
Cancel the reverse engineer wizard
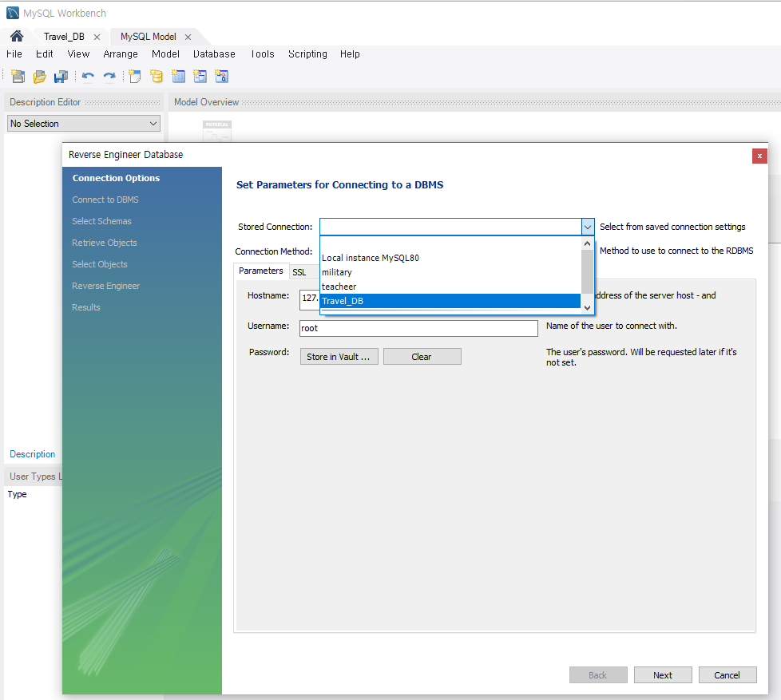coord(727,675)
